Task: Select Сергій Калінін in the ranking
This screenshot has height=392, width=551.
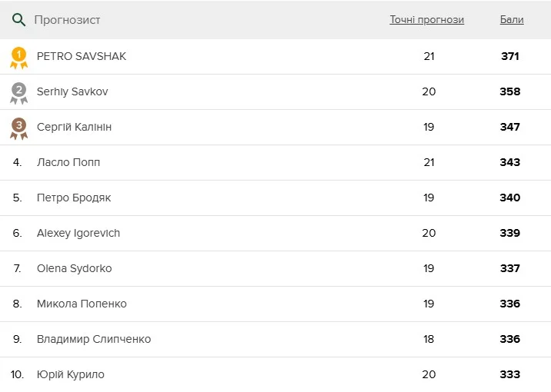Action: pyautogui.click(x=74, y=128)
